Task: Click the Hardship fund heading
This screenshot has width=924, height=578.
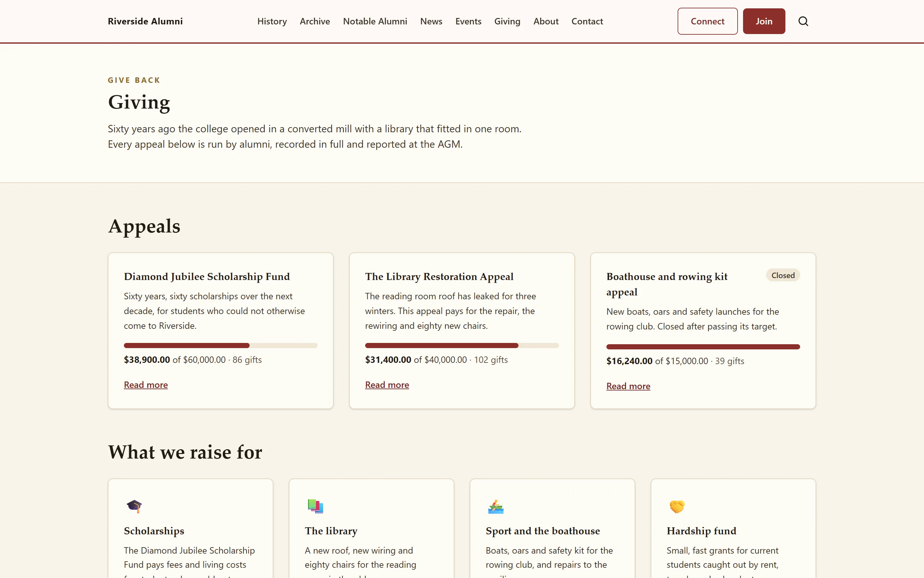Action: point(701,531)
